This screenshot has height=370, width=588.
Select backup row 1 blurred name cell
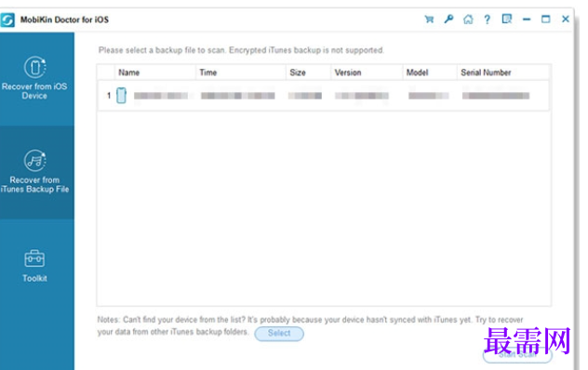[x=161, y=96]
